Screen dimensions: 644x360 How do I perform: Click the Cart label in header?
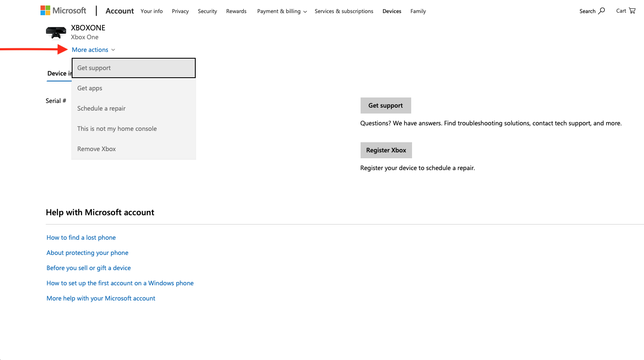(x=621, y=11)
